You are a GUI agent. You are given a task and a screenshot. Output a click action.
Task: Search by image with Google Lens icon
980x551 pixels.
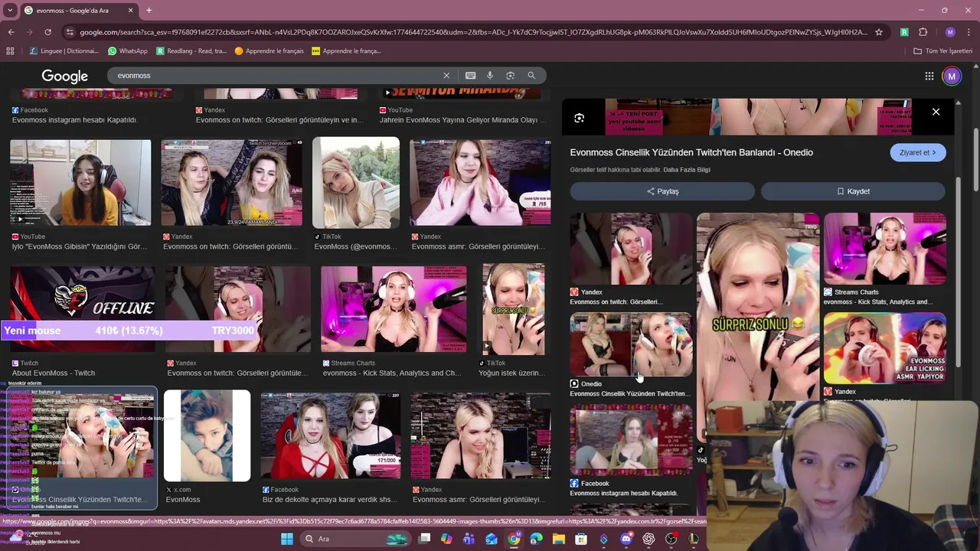tap(510, 76)
